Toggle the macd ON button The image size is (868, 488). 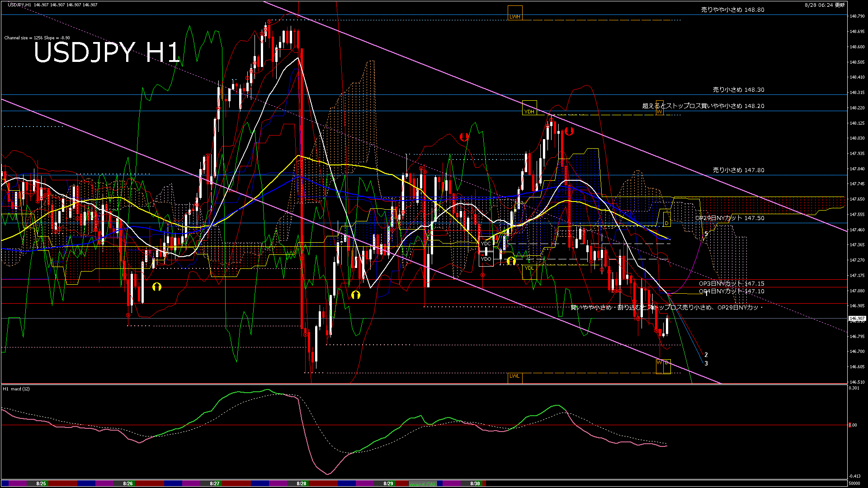click(x=423, y=483)
